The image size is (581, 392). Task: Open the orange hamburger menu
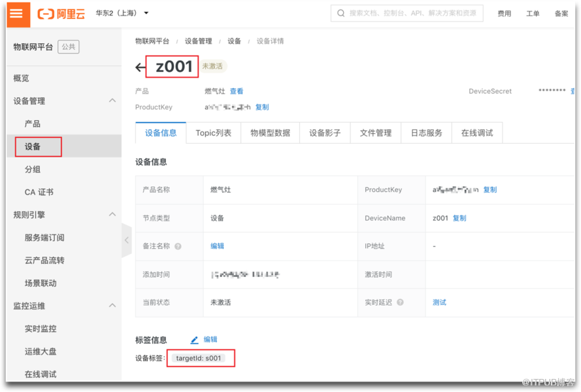(18, 14)
